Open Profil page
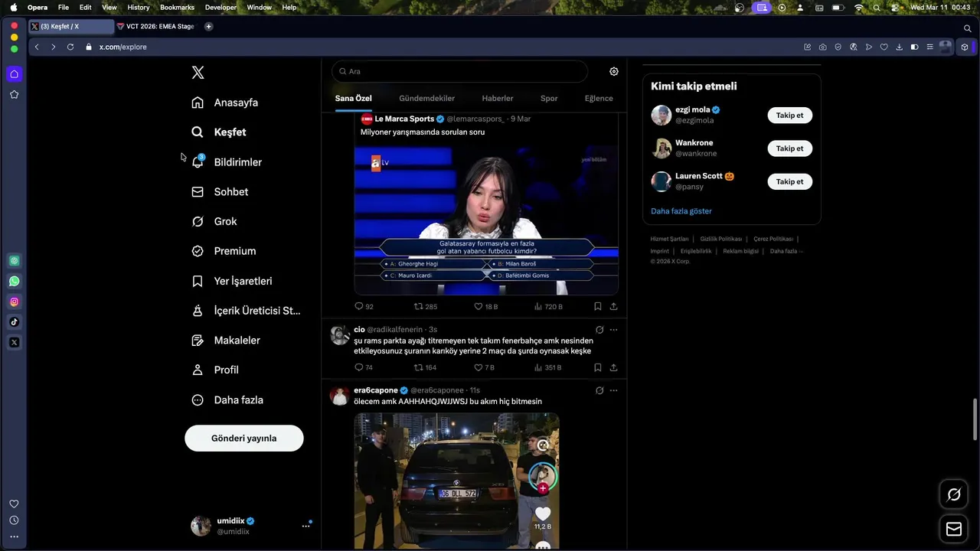 [215, 370]
